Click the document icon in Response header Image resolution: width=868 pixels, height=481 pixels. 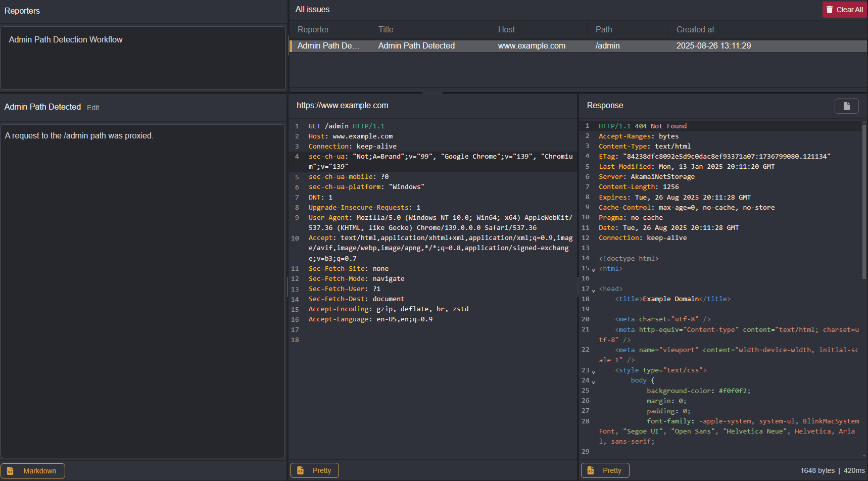pyautogui.click(x=846, y=106)
